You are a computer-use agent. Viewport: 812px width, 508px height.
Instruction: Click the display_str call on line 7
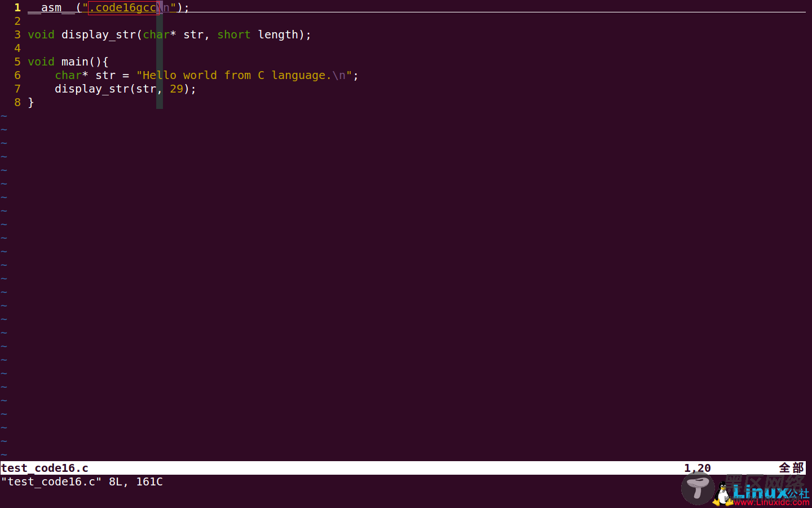92,89
